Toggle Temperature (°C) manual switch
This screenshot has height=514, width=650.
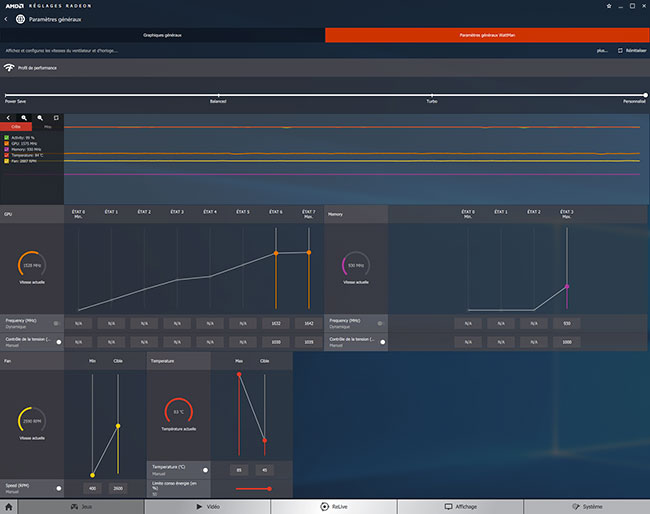coord(205,469)
